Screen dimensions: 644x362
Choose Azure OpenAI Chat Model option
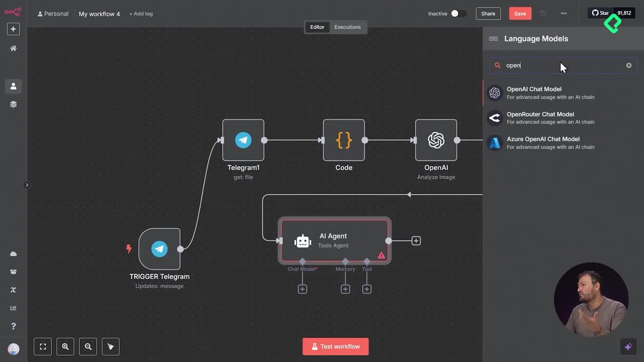543,143
